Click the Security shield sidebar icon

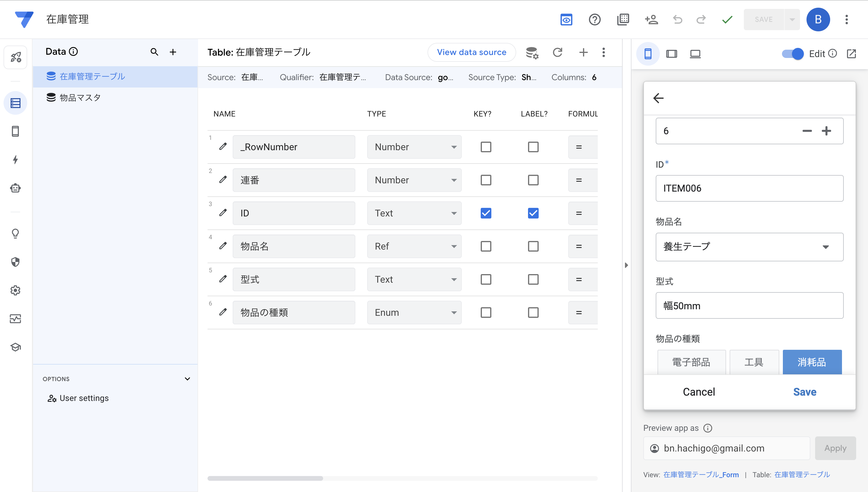pyautogui.click(x=15, y=262)
